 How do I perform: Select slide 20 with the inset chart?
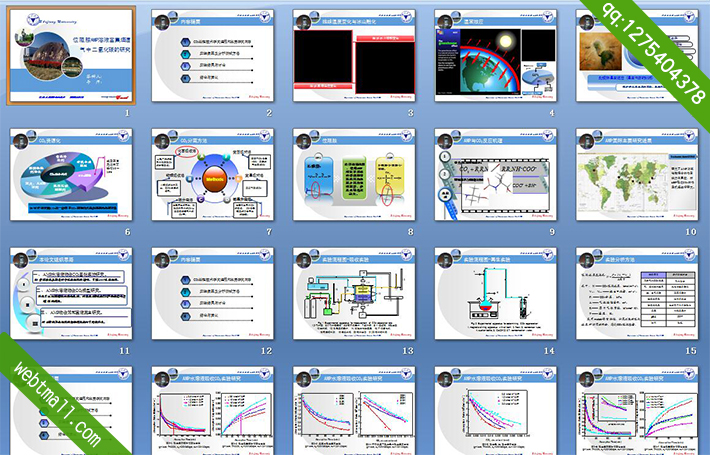[x=637, y=411]
